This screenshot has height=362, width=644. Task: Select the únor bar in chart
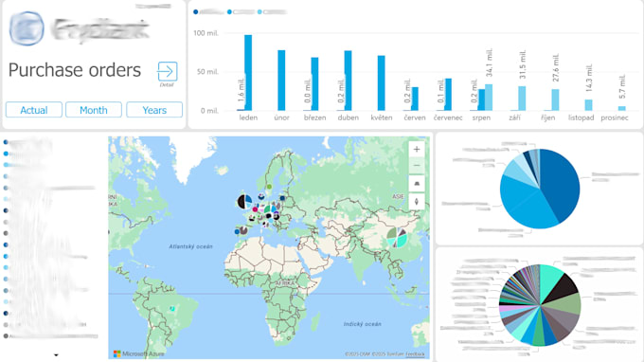[281, 81]
